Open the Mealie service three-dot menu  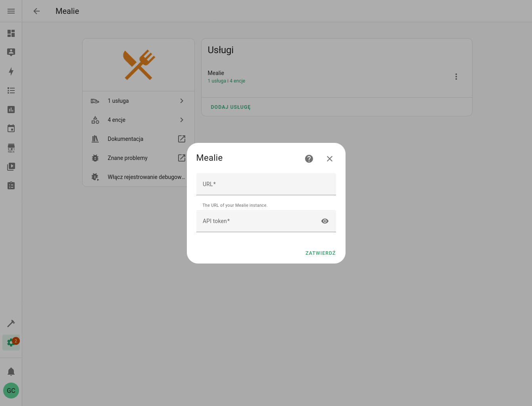(x=456, y=77)
